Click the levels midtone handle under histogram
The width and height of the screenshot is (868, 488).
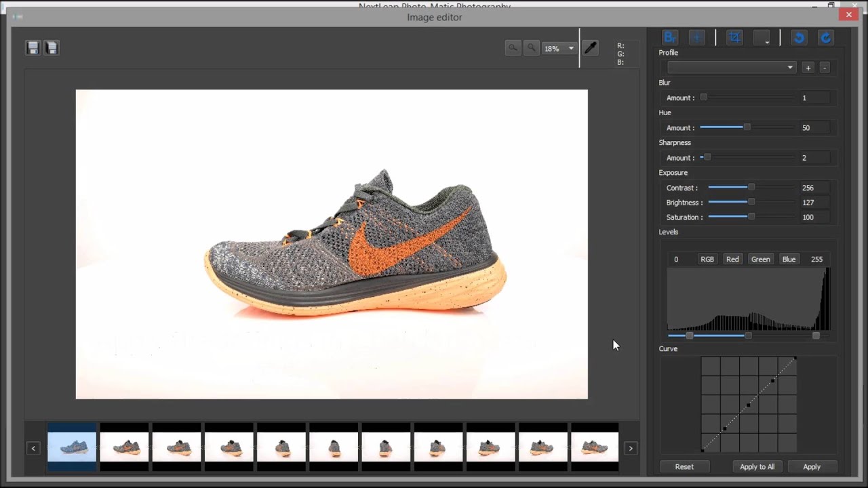coord(748,335)
